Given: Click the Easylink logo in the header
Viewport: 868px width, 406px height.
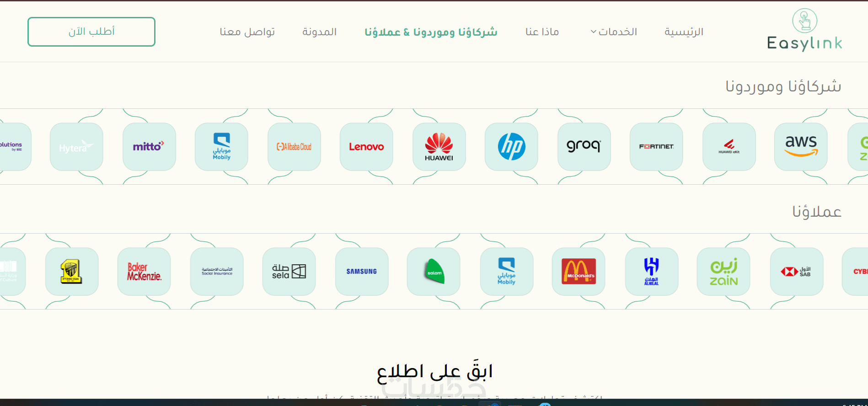Looking at the screenshot, I should pyautogui.click(x=804, y=30).
